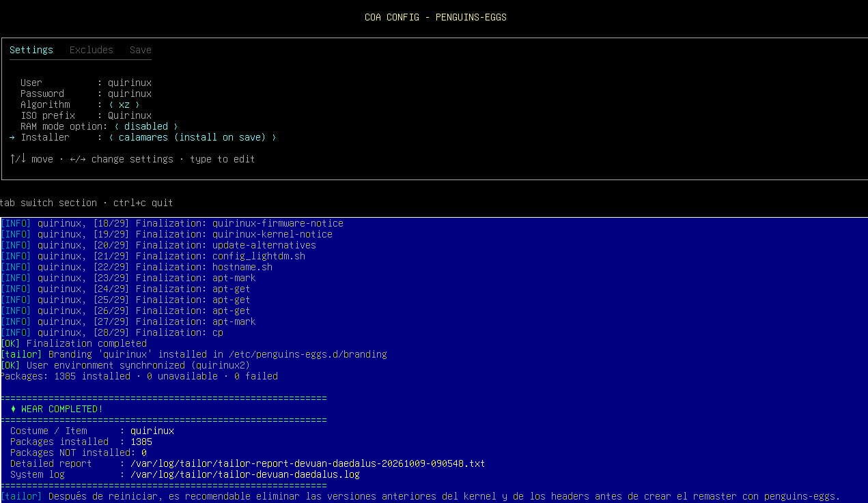Screen dimensions: 868x503
Task: Select log line 20/29 update-alternatives
Action: 158,245
